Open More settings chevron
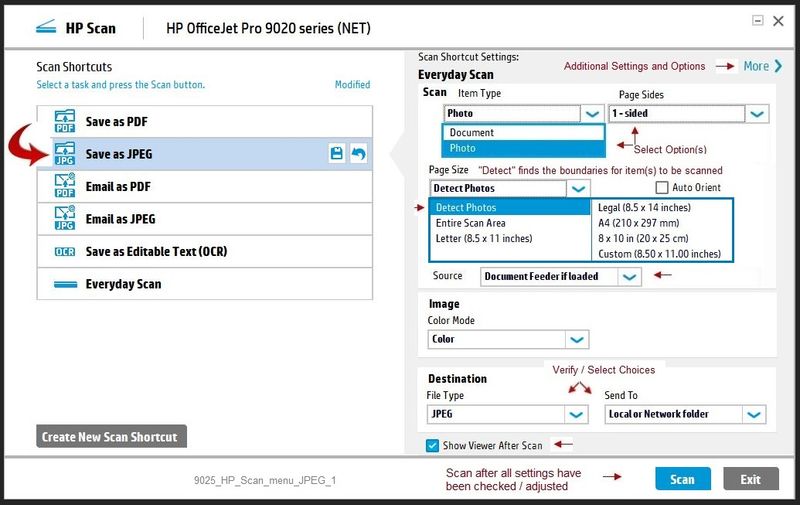 coord(778,66)
